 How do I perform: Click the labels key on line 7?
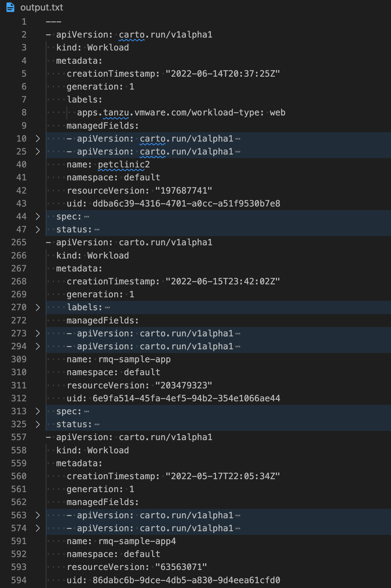(85, 100)
